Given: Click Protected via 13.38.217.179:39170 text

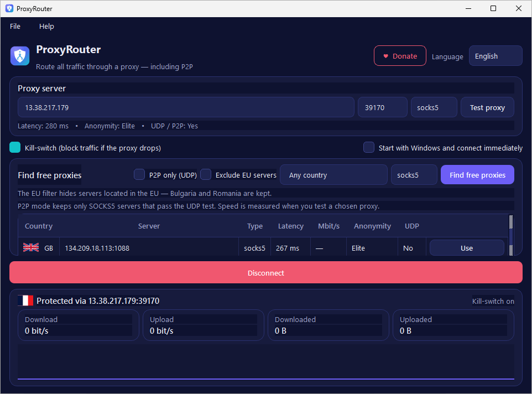Looking at the screenshot, I should [x=98, y=300].
